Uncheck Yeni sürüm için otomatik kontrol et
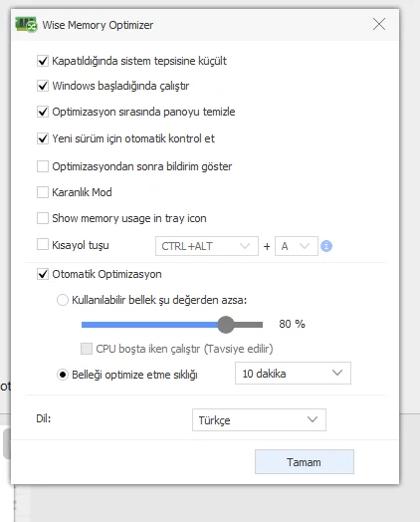This screenshot has height=522, width=420. tap(43, 138)
